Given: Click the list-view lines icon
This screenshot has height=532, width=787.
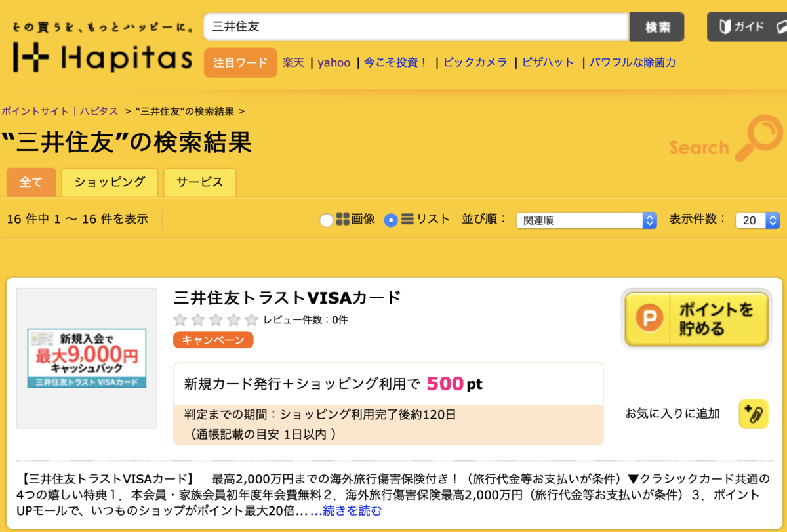Looking at the screenshot, I should 407,220.
